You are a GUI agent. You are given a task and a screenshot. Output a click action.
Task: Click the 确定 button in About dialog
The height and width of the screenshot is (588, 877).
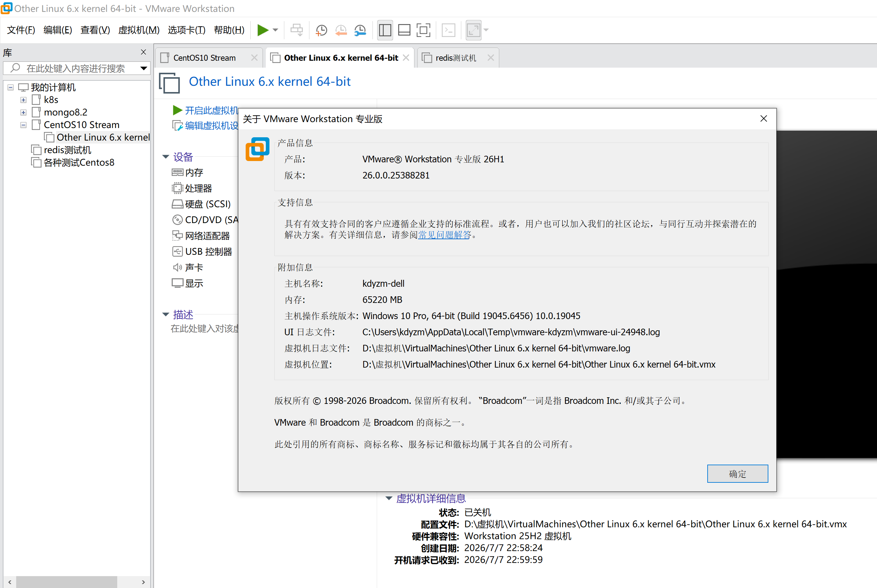737,474
